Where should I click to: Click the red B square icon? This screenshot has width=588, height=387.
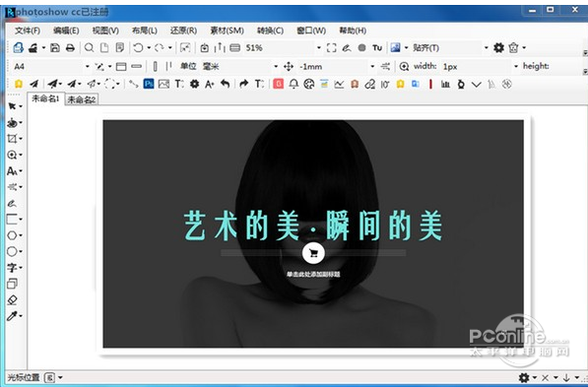279,84
